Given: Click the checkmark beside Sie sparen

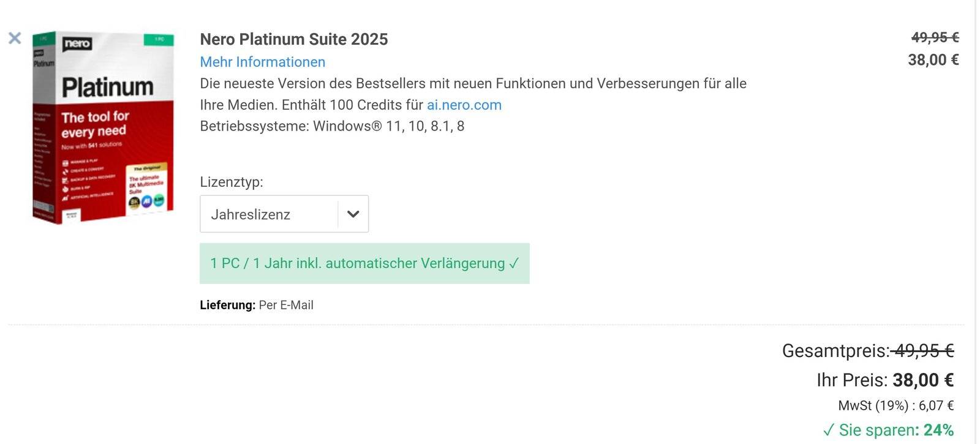Looking at the screenshot, I should click(828, 430).
